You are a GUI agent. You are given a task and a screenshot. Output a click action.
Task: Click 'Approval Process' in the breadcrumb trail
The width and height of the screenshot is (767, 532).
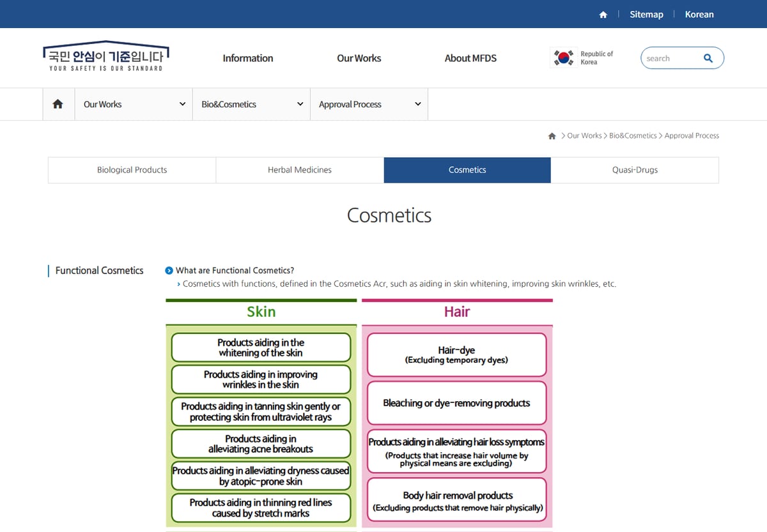click(x=692, y=136)
